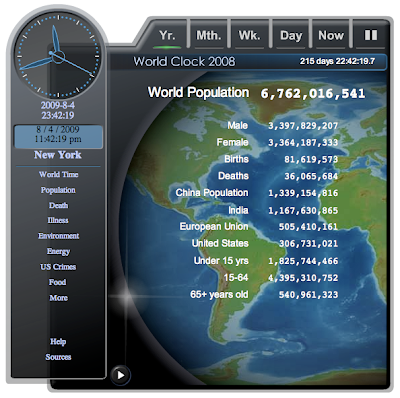Click the Female value 3,364,187,333

pyautogui.click(x=303, y=143)
